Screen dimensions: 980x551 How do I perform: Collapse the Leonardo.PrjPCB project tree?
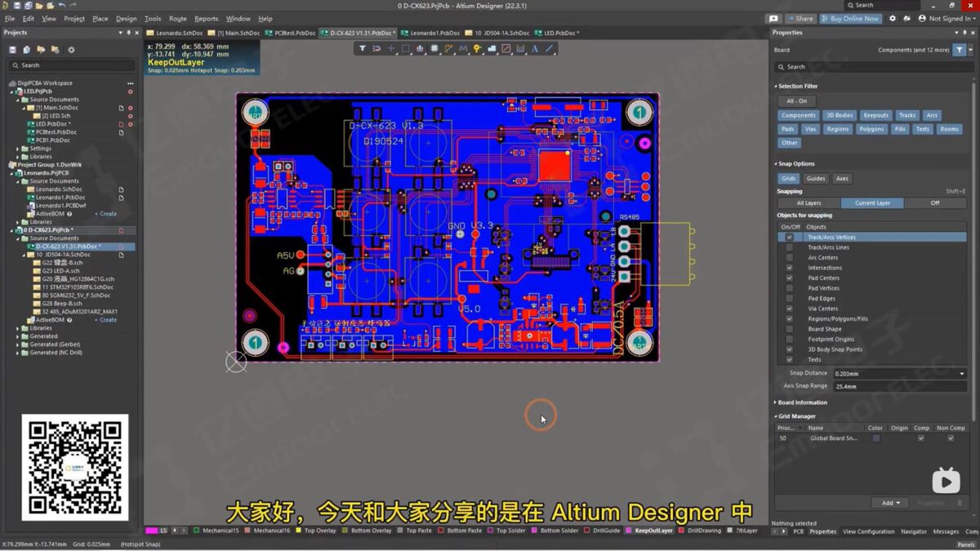[x=11, y=173]
